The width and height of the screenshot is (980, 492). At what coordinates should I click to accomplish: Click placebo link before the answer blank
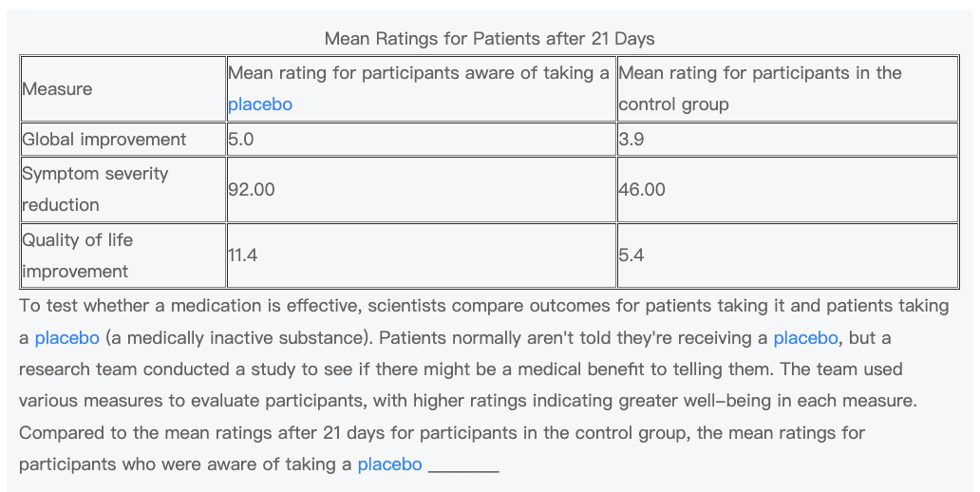pyautogui.click(x=389, y=464)
